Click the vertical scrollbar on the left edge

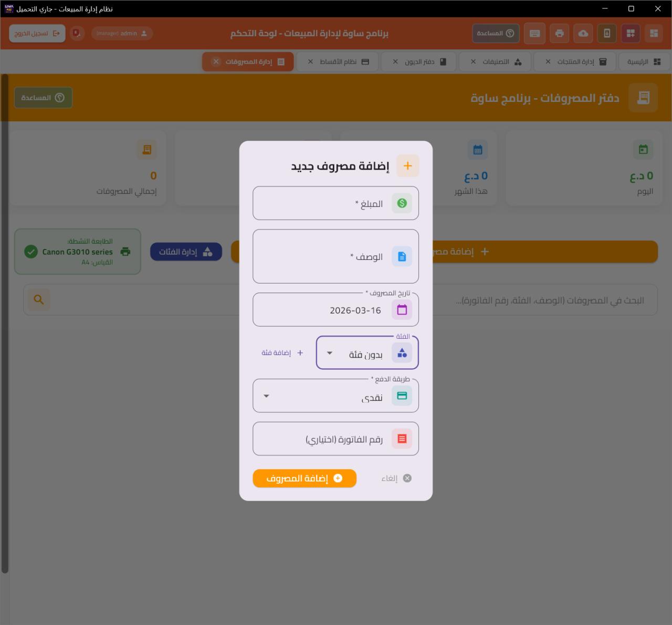pos(5,323)
